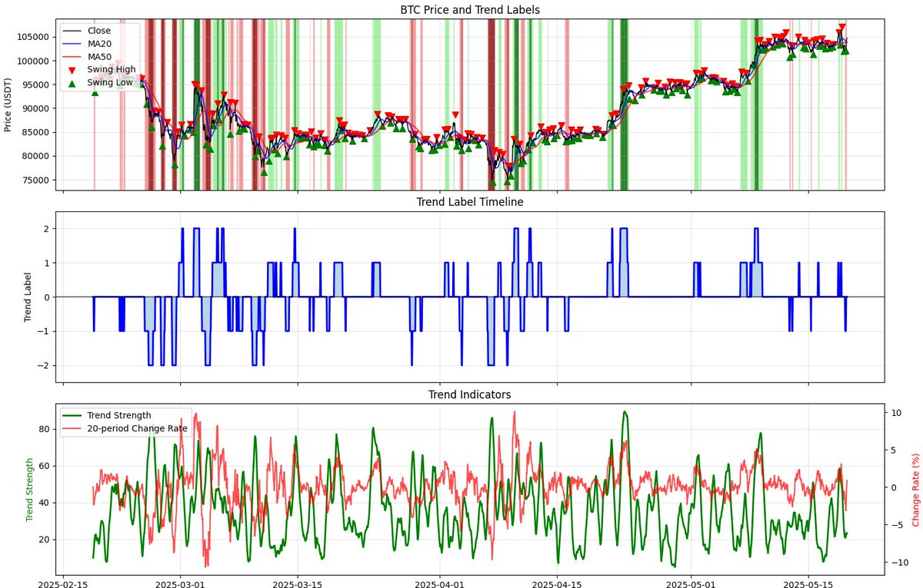Click the 10 tick on Change Rate axis
The width and height of the screenshot is (923, 588).
(x=895, y=413)
